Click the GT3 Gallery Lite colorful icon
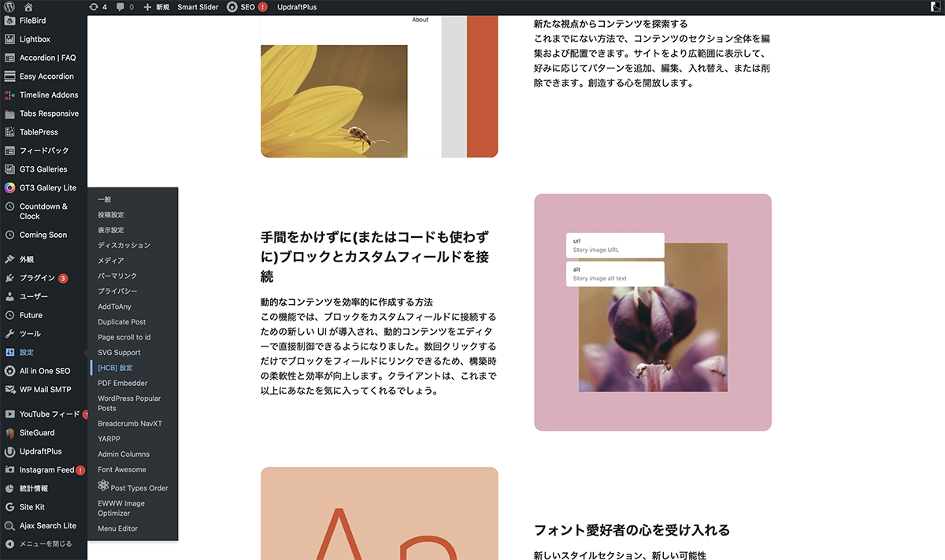945x560 pixels. (x=9, y=188)
